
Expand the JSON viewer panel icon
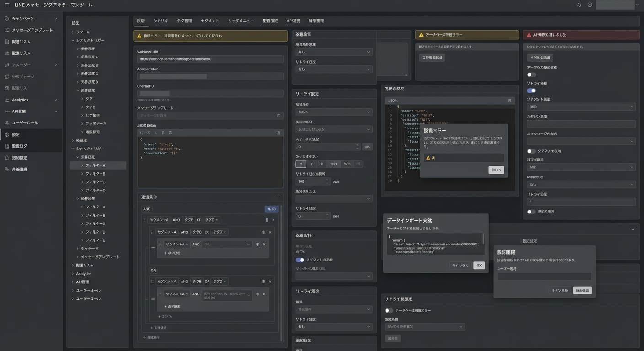tap(509, 101)
